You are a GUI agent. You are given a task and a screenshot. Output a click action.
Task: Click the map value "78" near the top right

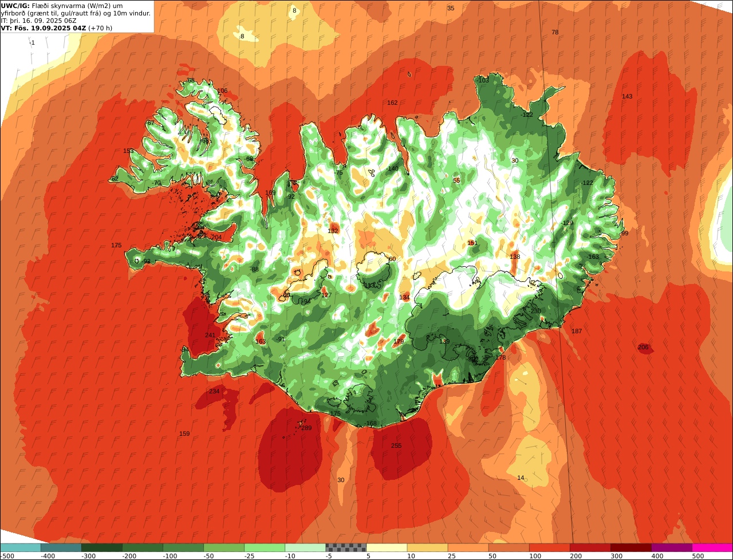(555, 32)
